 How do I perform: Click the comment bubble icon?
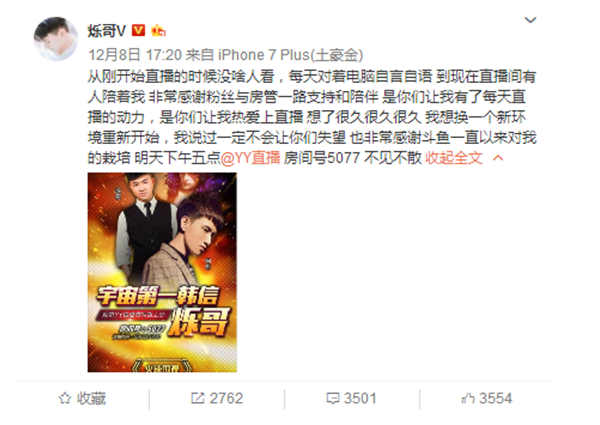[333, 399]
